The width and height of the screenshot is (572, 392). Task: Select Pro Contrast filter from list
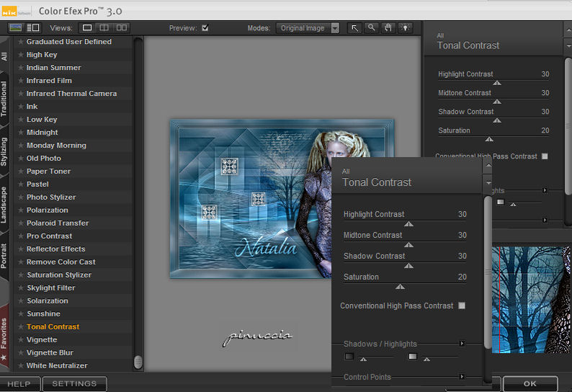tap(49, 236)
